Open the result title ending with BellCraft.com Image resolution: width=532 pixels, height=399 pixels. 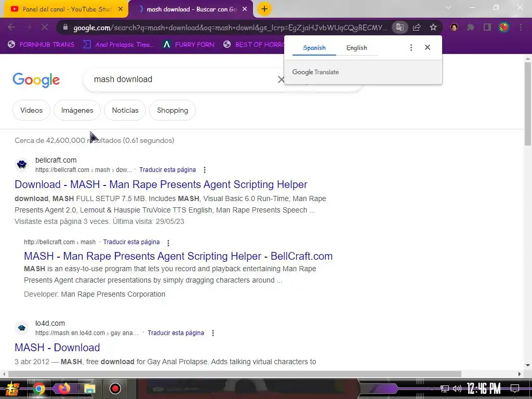point(178,256)
